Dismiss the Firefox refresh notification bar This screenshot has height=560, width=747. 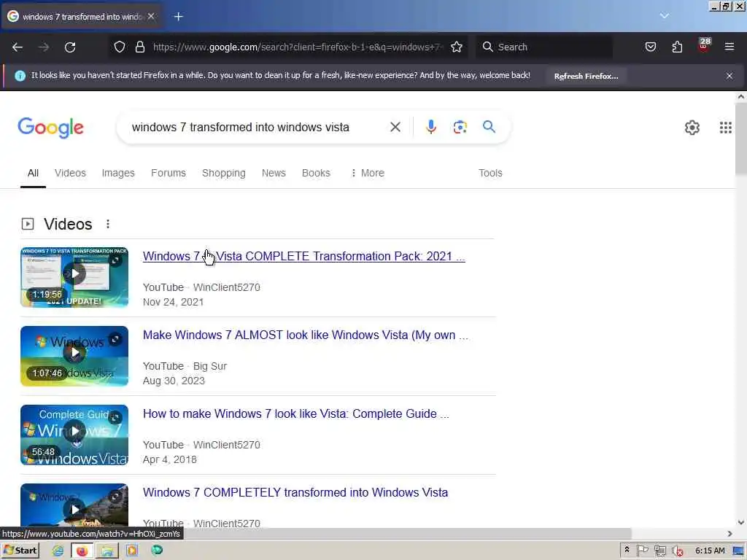pos(729,76)
